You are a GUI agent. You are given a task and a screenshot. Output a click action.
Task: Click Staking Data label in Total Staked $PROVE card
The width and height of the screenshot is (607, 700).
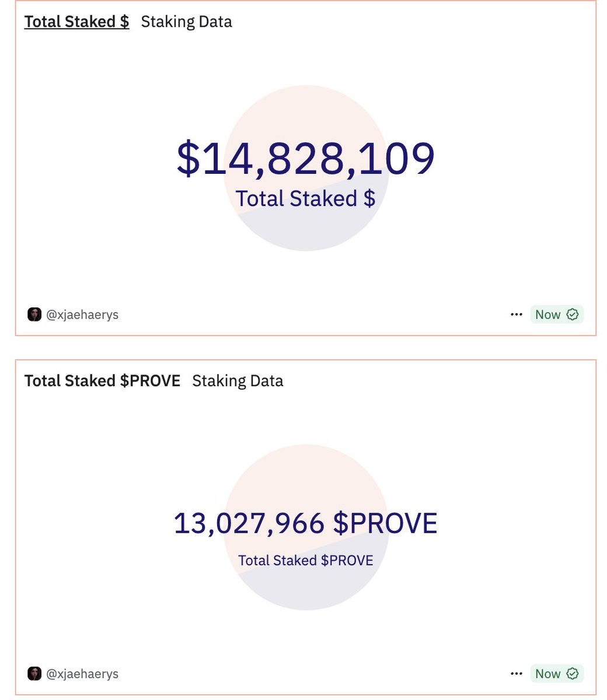[238, 381]
